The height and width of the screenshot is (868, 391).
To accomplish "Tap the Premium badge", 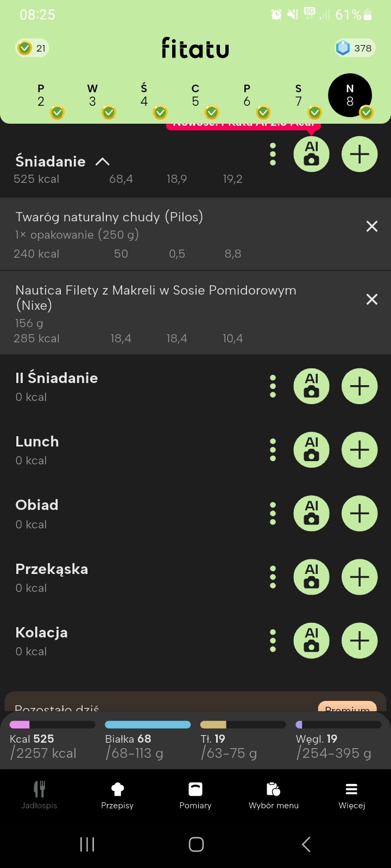I will [347, 707].
